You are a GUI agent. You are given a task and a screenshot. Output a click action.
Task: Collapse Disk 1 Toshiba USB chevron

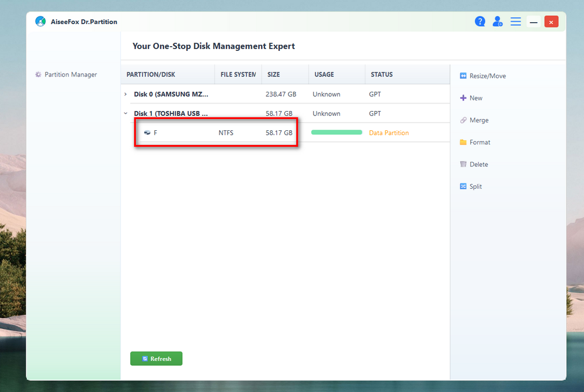(126, 114)
